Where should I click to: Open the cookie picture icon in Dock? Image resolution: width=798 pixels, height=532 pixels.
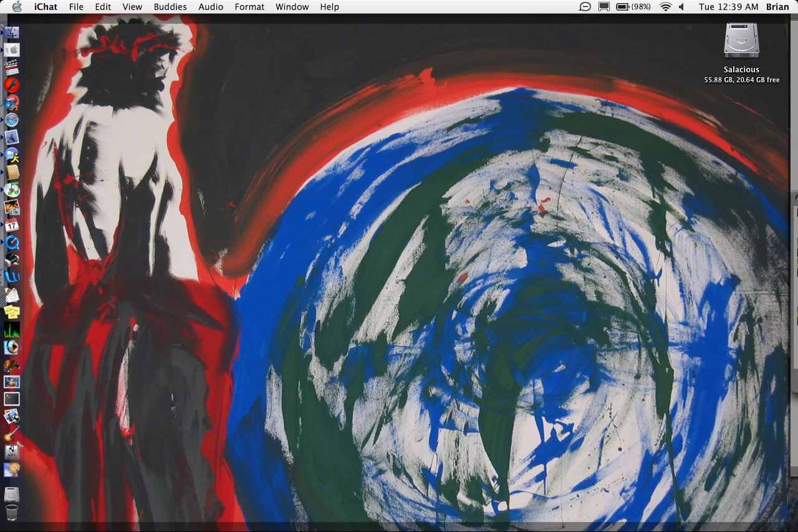[12, 470]
